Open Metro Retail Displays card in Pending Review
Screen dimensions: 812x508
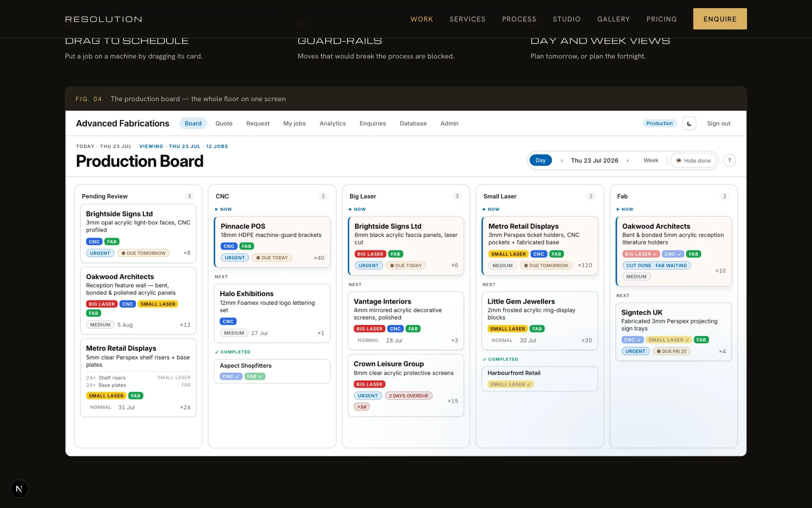[x=138, y=378]
